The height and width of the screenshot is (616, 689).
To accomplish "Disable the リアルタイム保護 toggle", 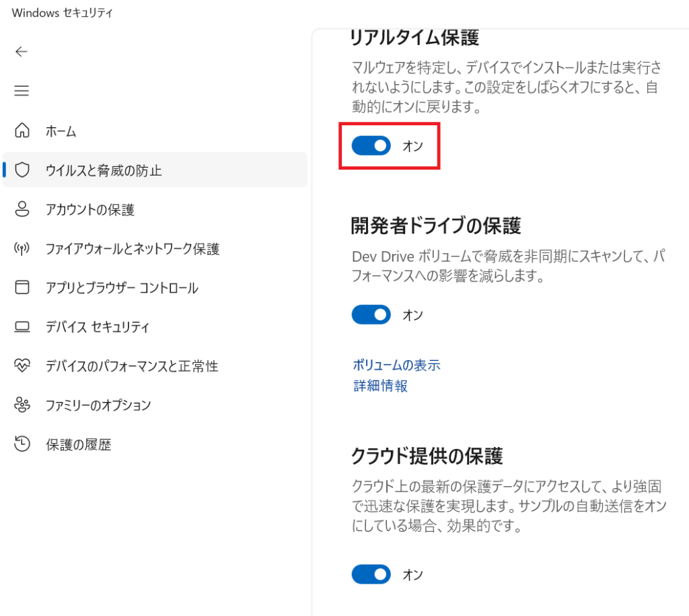I will (371, 145).
